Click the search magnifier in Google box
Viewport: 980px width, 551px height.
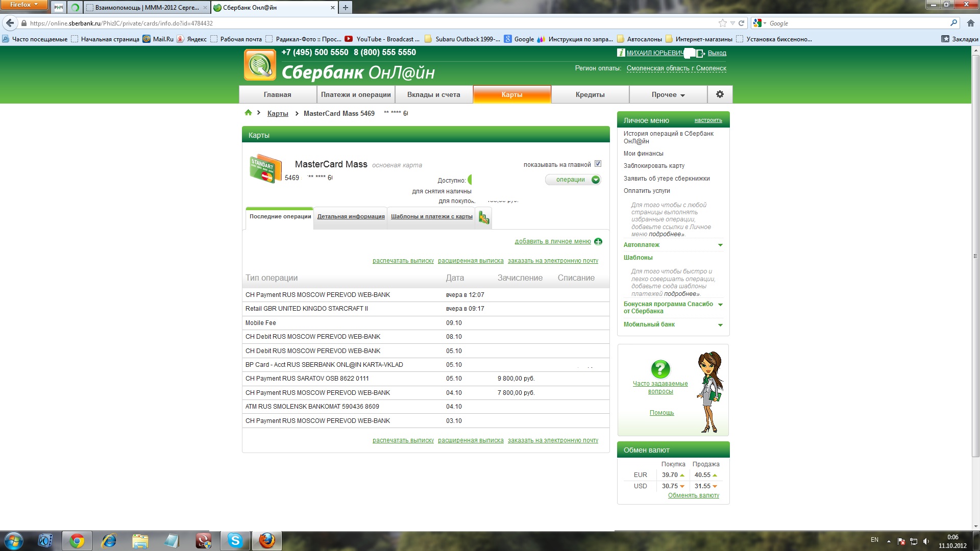[x=953, y=23]
